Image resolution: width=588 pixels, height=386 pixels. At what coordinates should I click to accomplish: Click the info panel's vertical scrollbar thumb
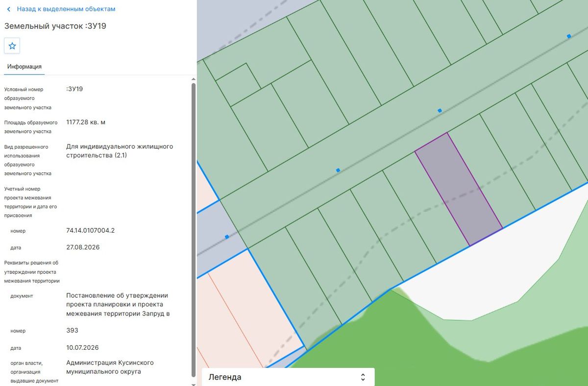click(x=193, y=230)
